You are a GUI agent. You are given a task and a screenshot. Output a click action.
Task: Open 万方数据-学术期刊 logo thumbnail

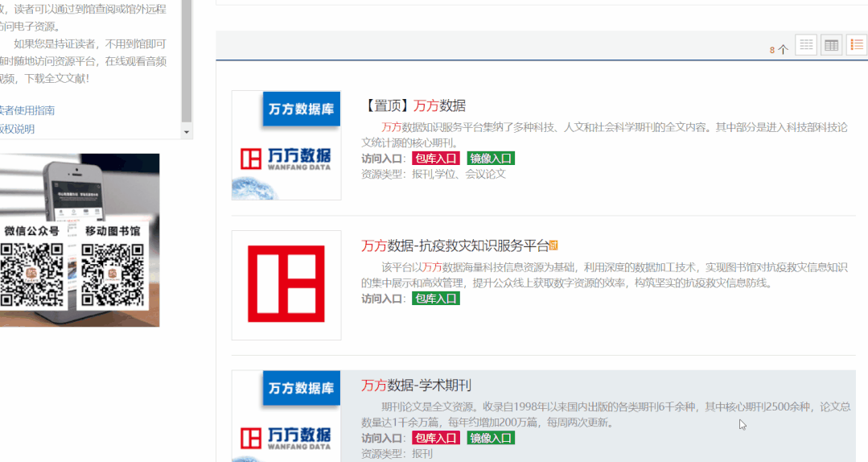(286, 416)
